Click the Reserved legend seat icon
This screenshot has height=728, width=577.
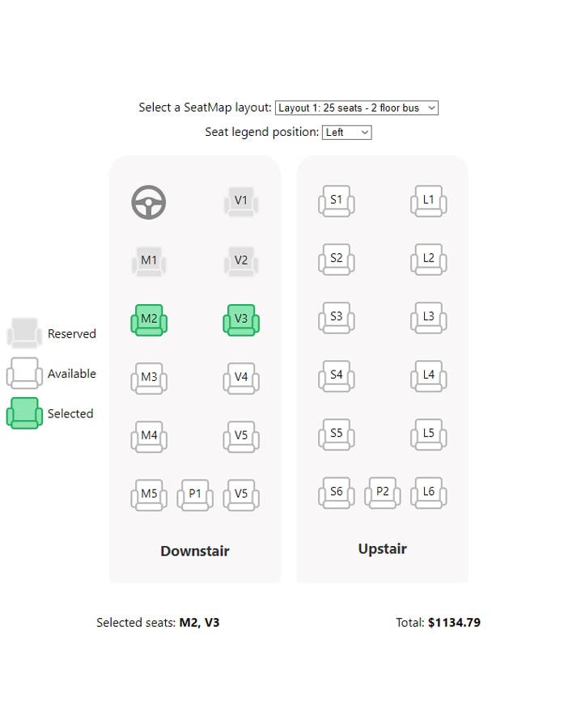tap(24, 333)
